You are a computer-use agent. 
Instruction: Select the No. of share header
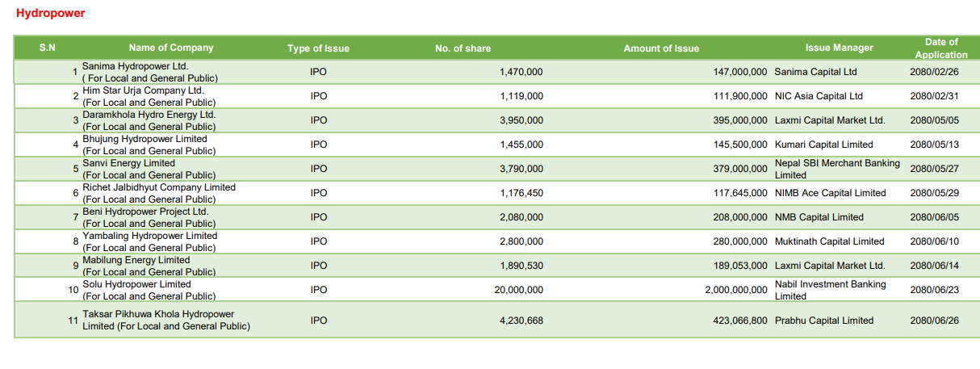(463, 48)
